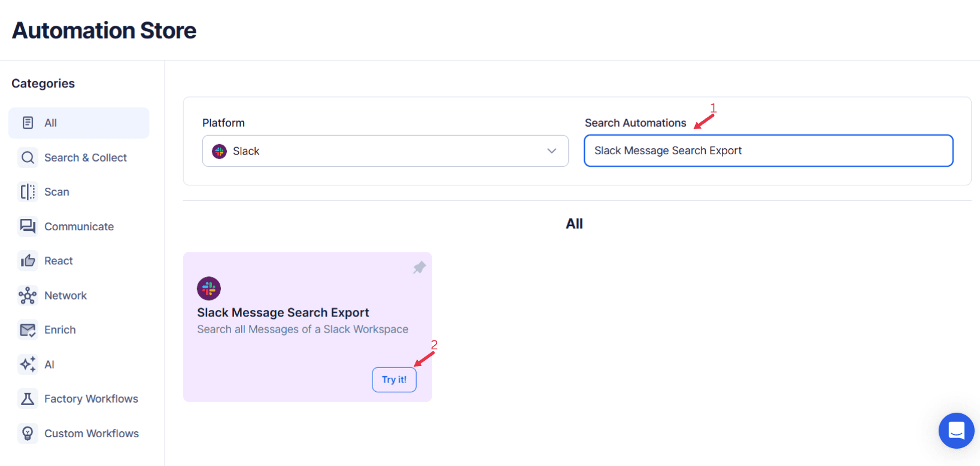This screenshot has height=466, width=980.
Task: Open the Slack Message Search Export card title
Action: click(x=283, y=312)
